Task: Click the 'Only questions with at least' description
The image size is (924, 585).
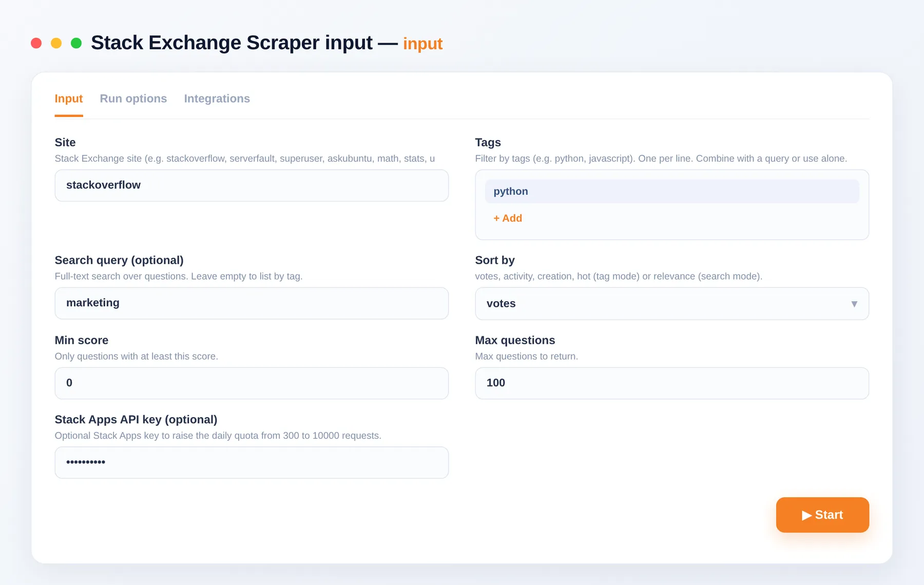Action: [x=137, y=356]
